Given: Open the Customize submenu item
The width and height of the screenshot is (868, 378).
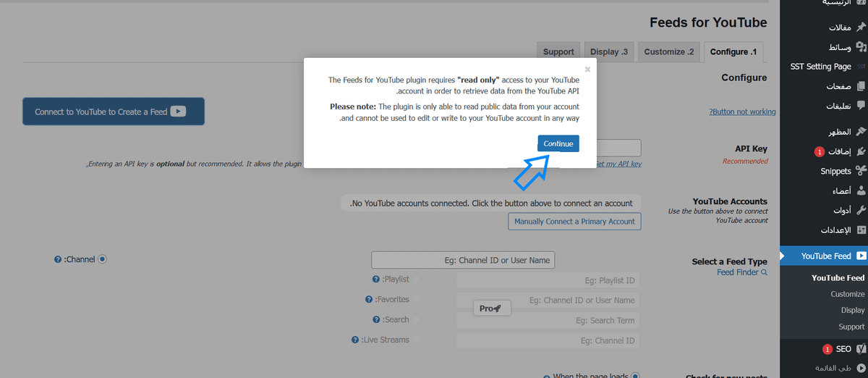Looking at the screenshot, I should (x=848, y=294).
